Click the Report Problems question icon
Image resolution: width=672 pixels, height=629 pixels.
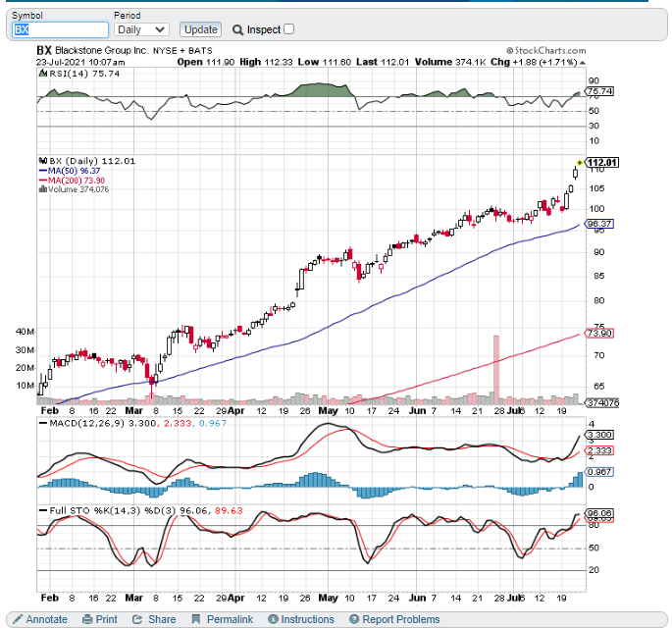[354, 619]
